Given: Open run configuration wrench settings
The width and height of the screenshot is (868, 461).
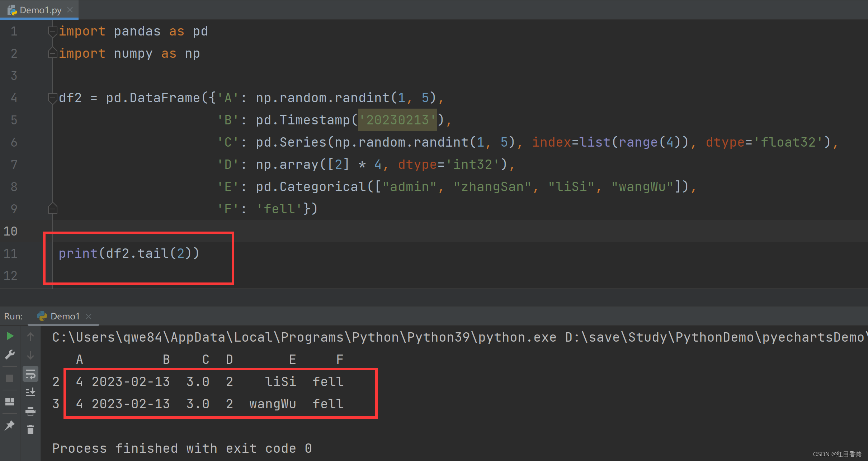Looking at the screenshot, I should tap(10, 355).
